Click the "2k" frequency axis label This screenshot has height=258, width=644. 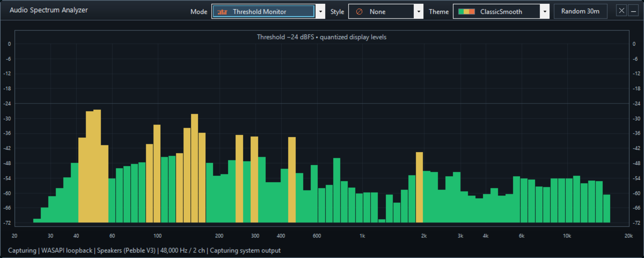[x=424, y=236]
